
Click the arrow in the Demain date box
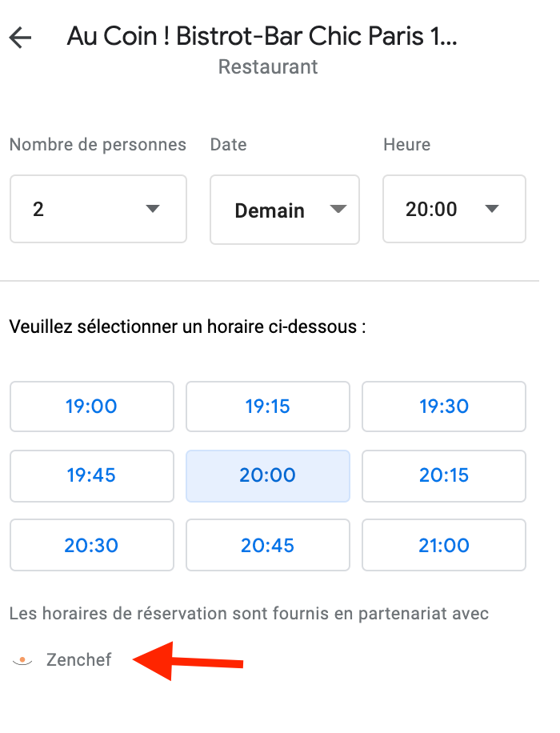pos(338,209)
